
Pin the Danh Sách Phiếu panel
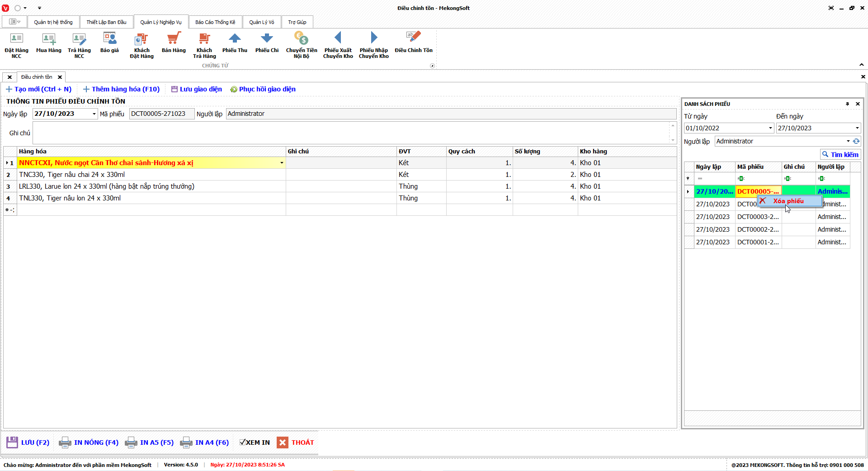(847, 104)
